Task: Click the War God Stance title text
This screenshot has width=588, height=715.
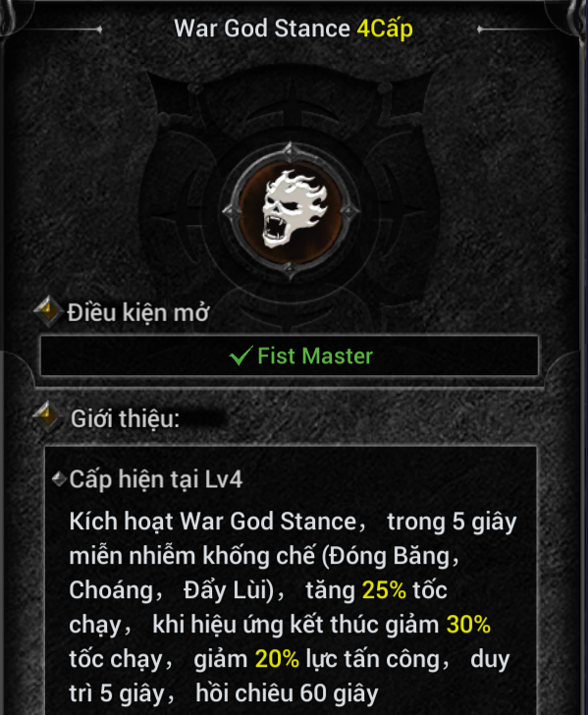Action: [x=262, y=28]
